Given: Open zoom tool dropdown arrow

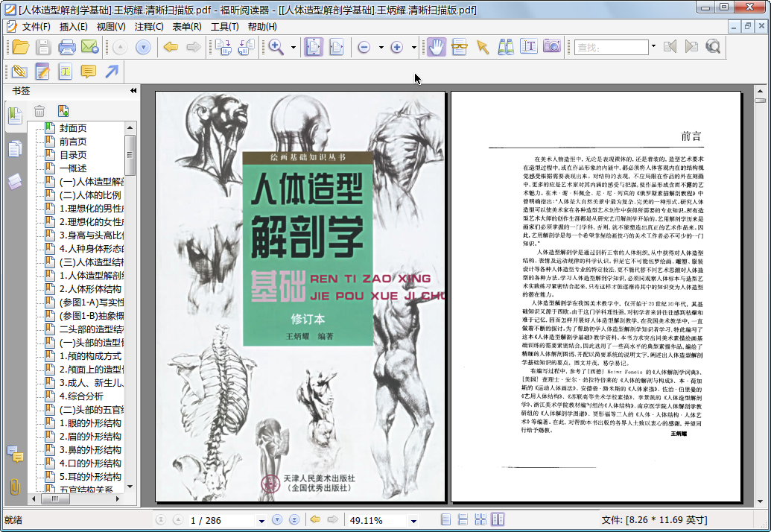Looking at the screenshot, I should (294, 48).
